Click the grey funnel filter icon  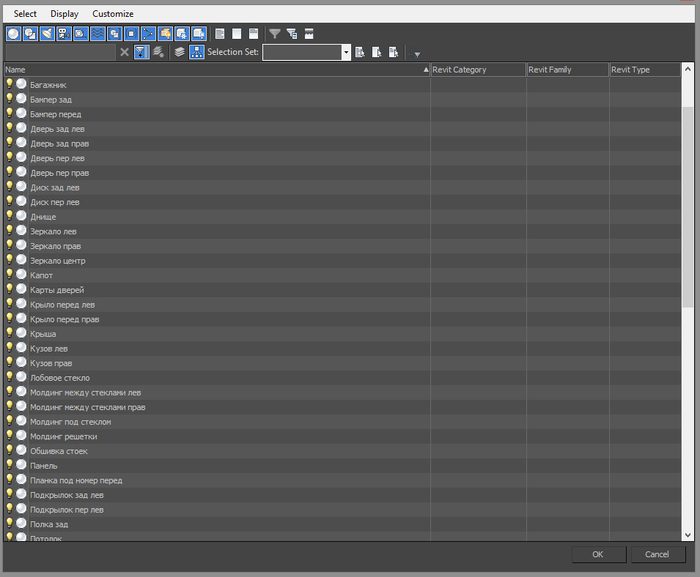coord(275,33)
